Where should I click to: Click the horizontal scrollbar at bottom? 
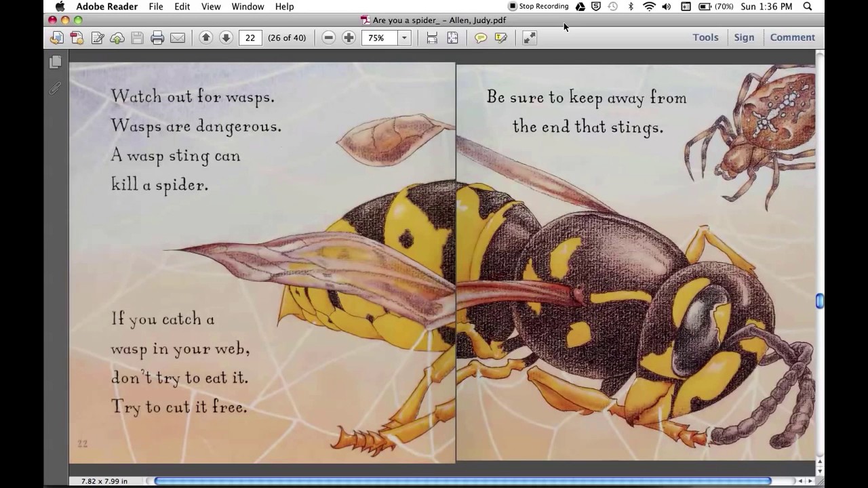[462, 481]
